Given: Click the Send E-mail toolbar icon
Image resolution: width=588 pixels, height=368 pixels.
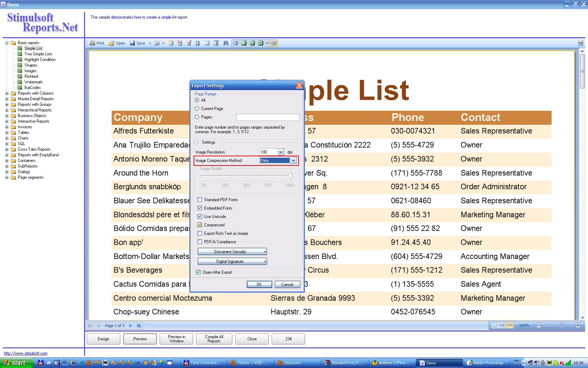Looking at the screenshot, I should coord(157,43).
